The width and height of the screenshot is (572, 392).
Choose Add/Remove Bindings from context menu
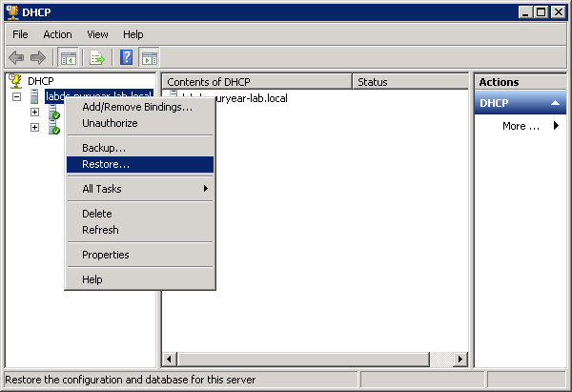coord(140,107)
